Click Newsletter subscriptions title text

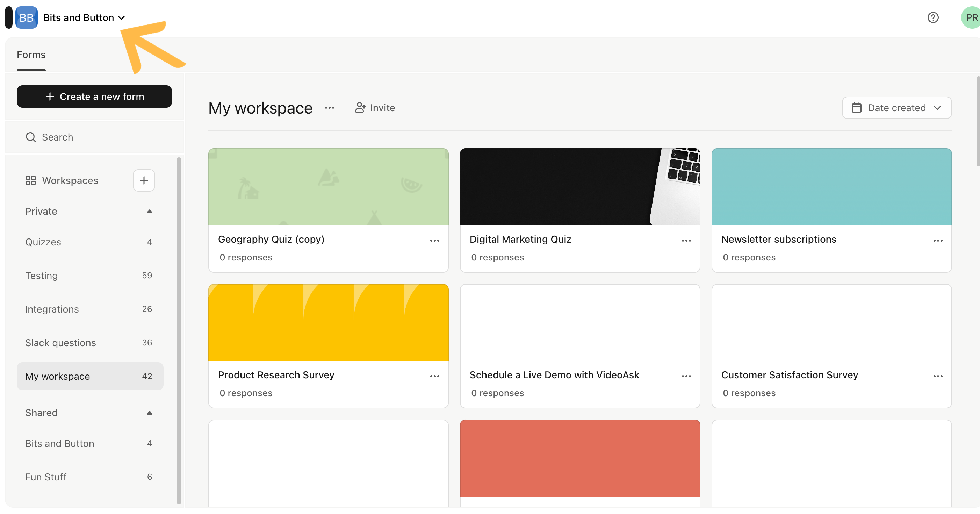coord(778,239)
